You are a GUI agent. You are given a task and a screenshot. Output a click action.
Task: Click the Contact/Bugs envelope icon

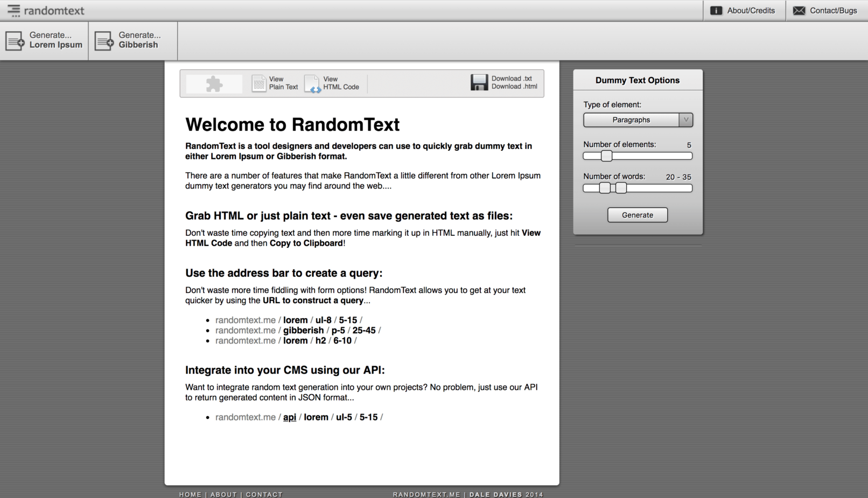[x=799, y=11]
